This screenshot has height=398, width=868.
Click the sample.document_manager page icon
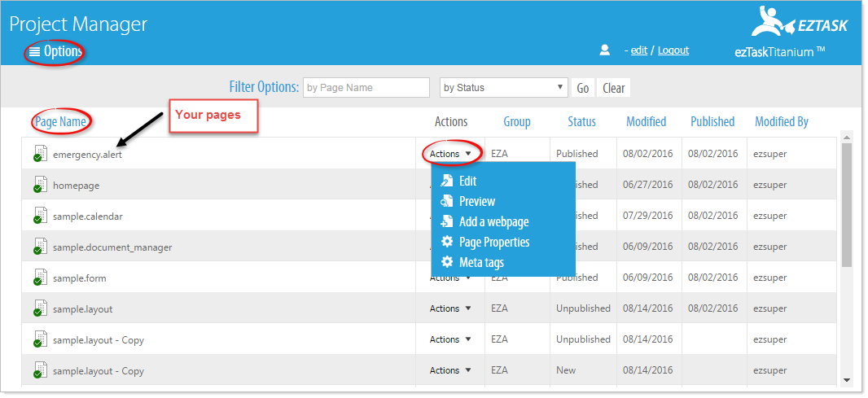click(40, 247)
